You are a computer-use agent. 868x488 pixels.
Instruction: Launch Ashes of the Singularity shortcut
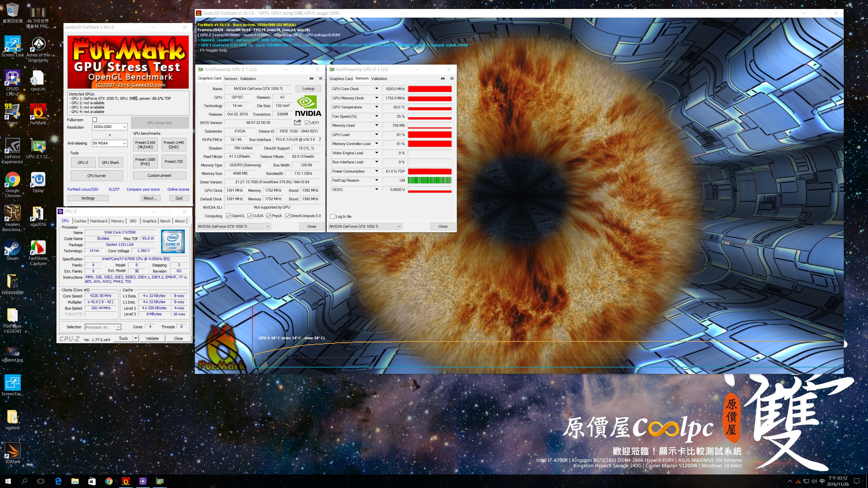coord(38,49)
